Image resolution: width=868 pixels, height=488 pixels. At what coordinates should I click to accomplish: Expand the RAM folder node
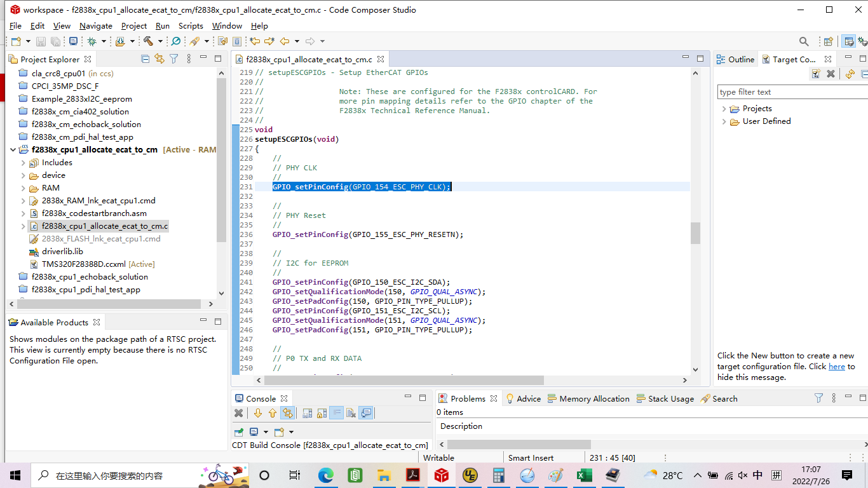pyautogui.click(x=24, y=188)
